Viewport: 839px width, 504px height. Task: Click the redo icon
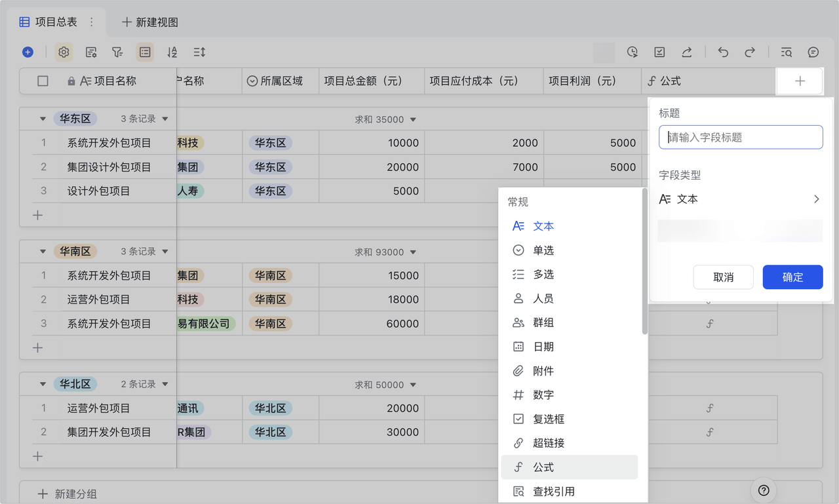[749, 52]
